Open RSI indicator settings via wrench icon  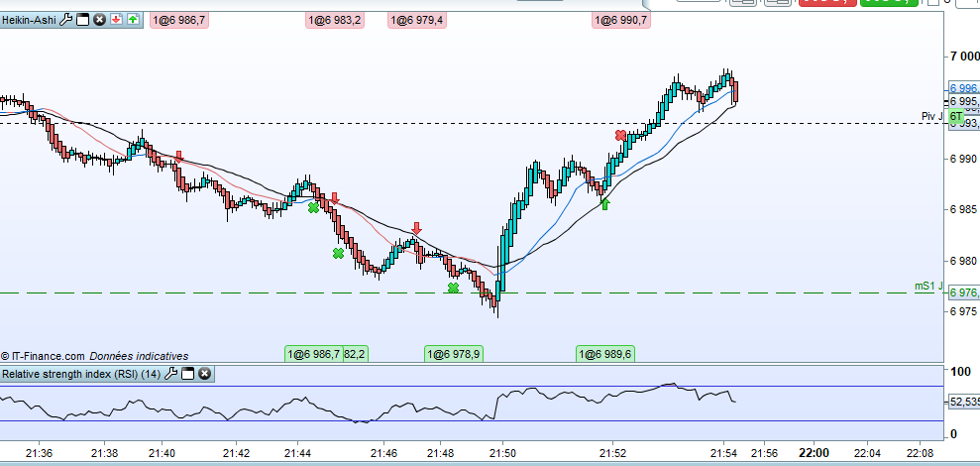(x=170, y=374)
